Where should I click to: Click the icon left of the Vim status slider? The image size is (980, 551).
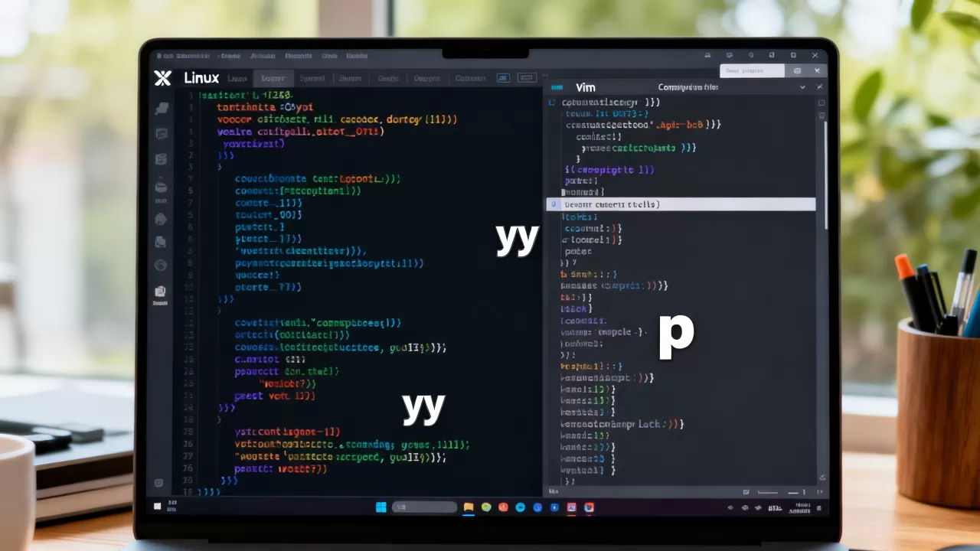click(x=746, y=492)
